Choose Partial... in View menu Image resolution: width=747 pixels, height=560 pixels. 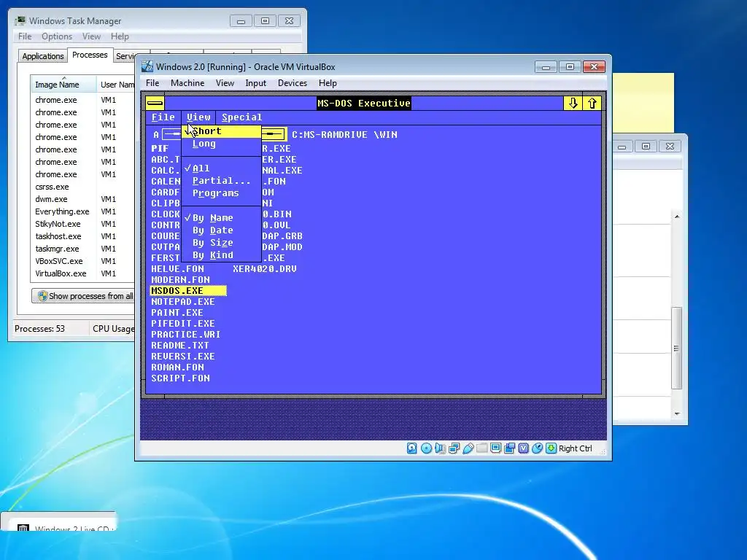[222, 181]
